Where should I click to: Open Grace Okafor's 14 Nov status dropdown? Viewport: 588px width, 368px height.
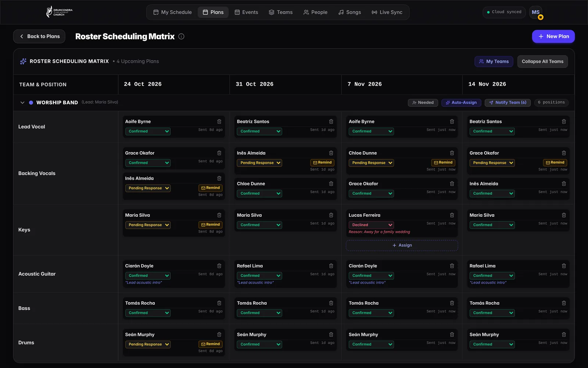click(x=492, y=163)
